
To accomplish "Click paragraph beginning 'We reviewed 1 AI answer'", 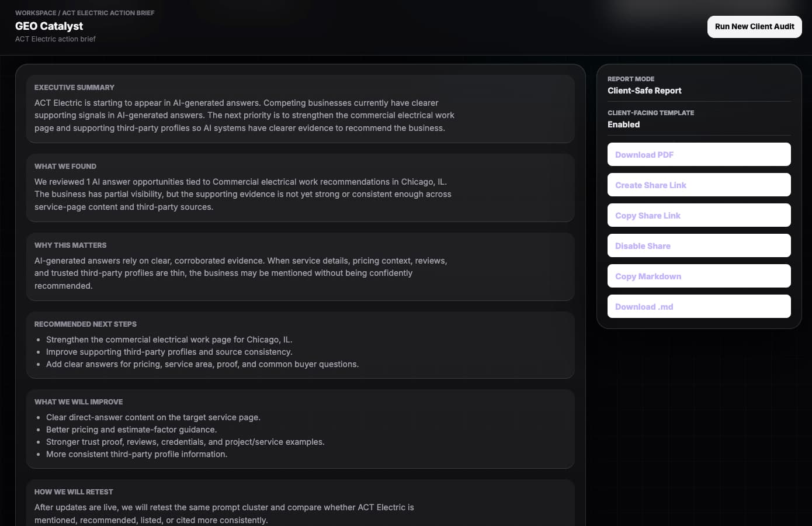I will [243, 194].
